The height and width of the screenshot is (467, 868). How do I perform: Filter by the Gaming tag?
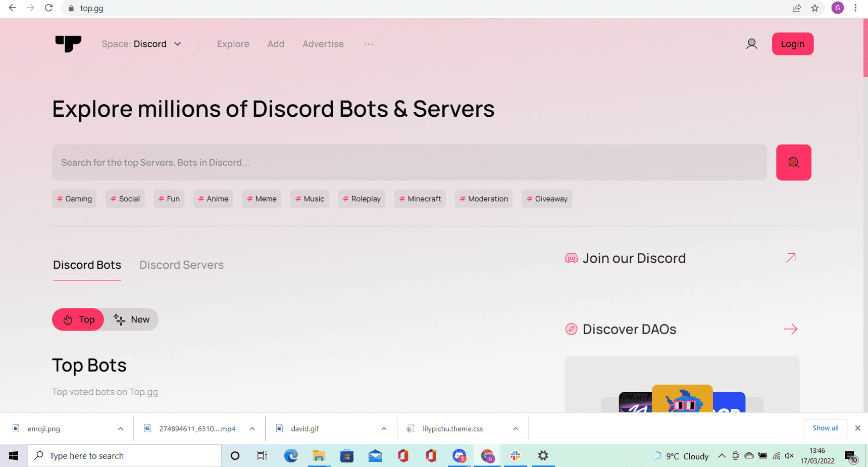pos(74,199)
